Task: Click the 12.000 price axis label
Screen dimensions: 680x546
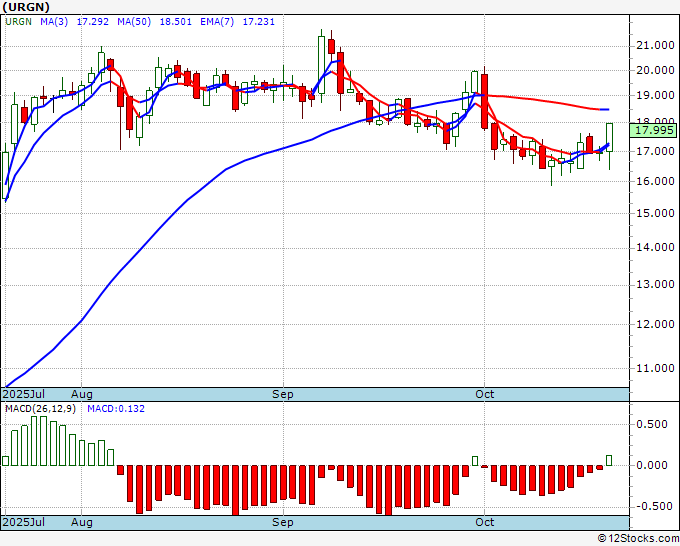Action: tap(655, 324)
